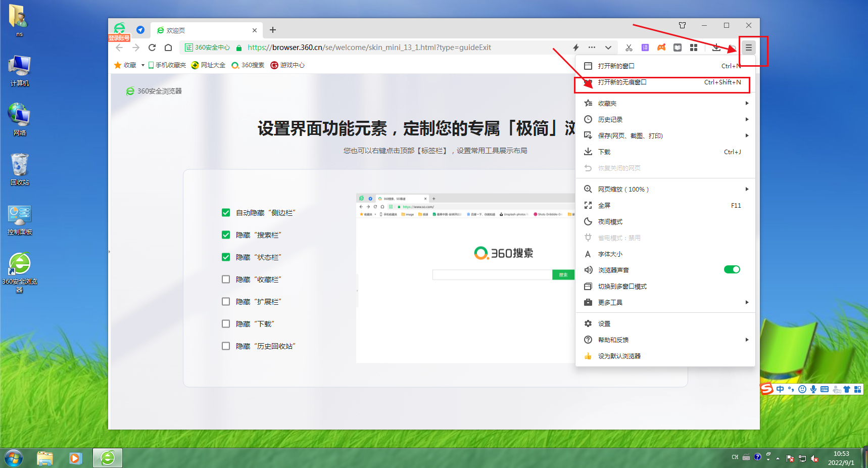Image resolution: width=868 pixels, height=468 pixels.
Task: Select 全屏 menu item
Action: [665, 206]
